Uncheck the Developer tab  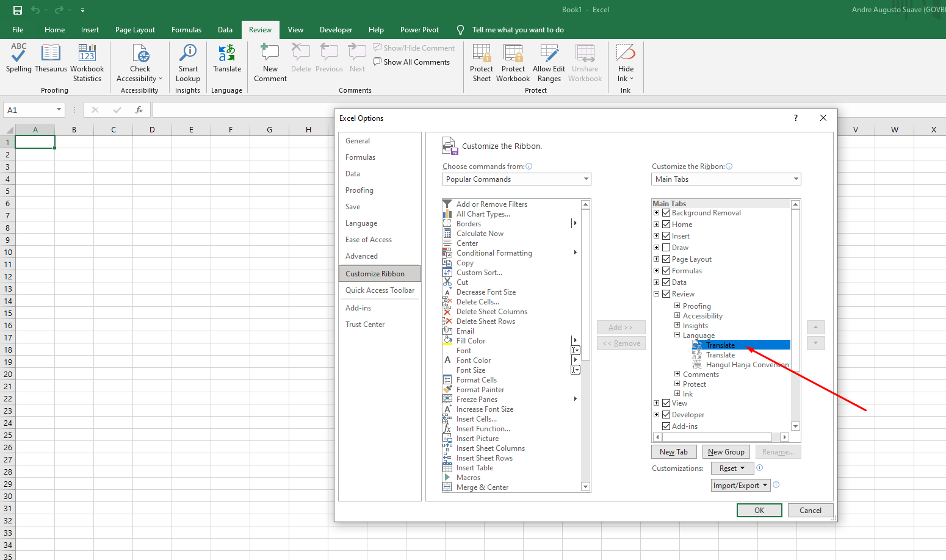(665, 414)
